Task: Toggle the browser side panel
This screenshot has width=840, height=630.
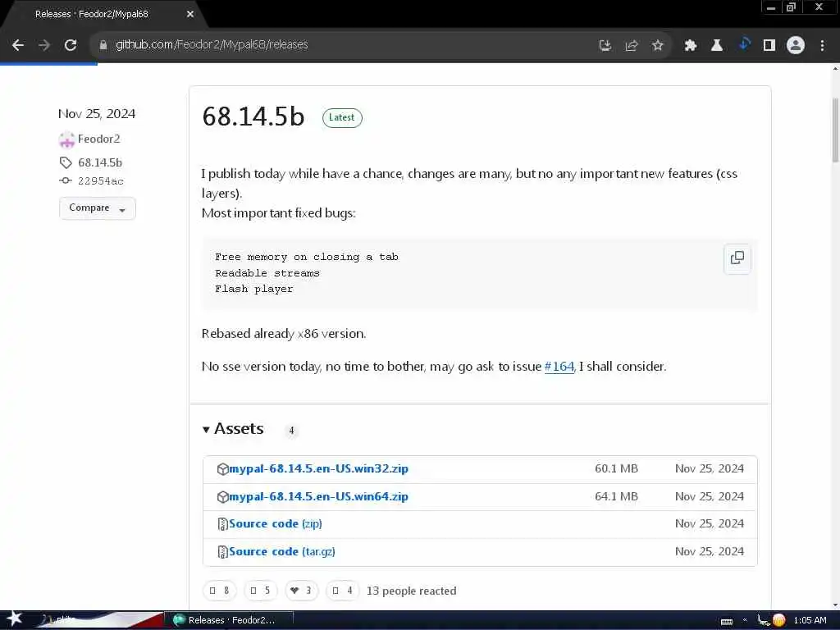Action: (769, 46)
